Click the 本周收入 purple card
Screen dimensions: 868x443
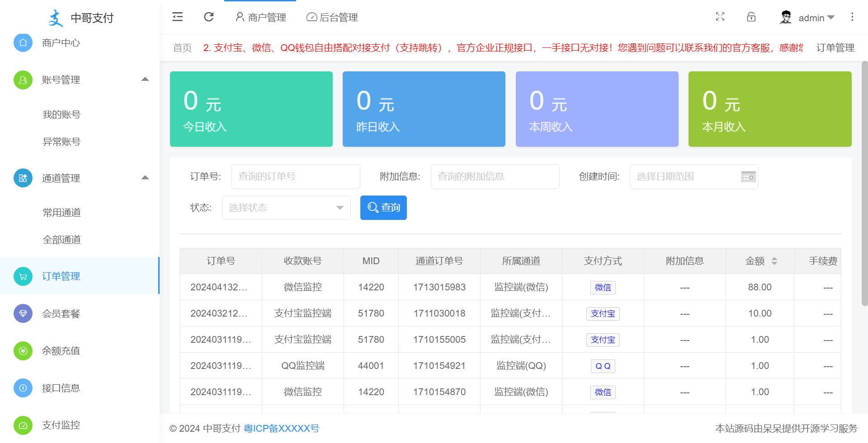coord(597,109)
